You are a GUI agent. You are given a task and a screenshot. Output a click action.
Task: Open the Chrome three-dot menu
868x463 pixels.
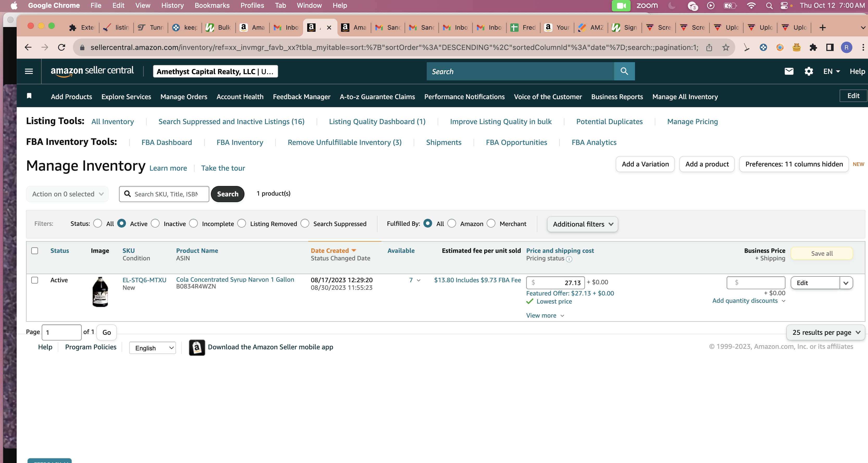[863, 48]
